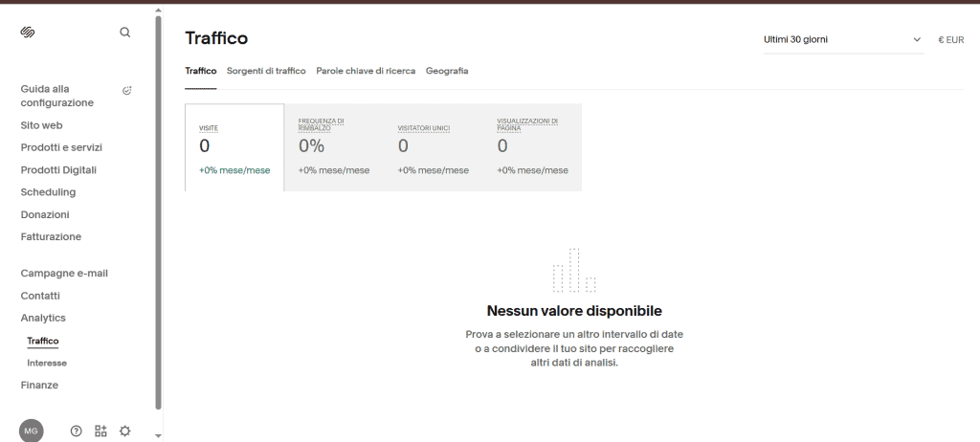Click the dropdown chevron beside Ultimi 30 giorni
This screenshot has height=442, width=980.
point(917,39)
